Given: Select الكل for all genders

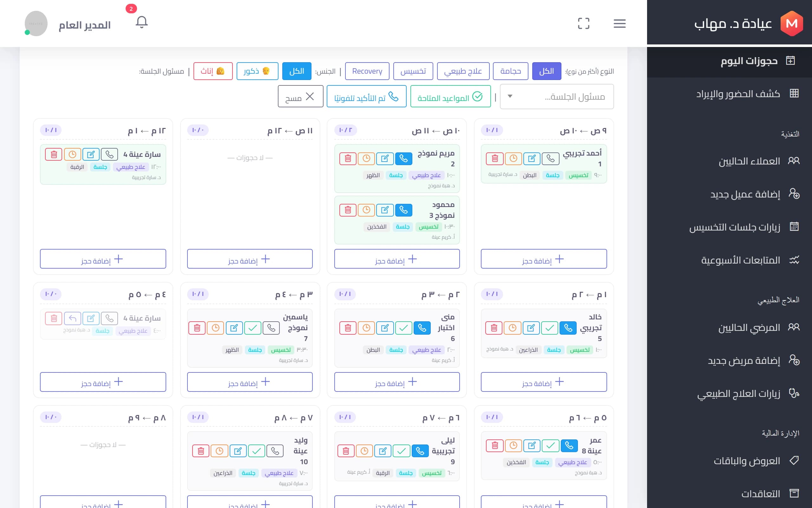Looking at the screenshot, I should click(297, 71).
